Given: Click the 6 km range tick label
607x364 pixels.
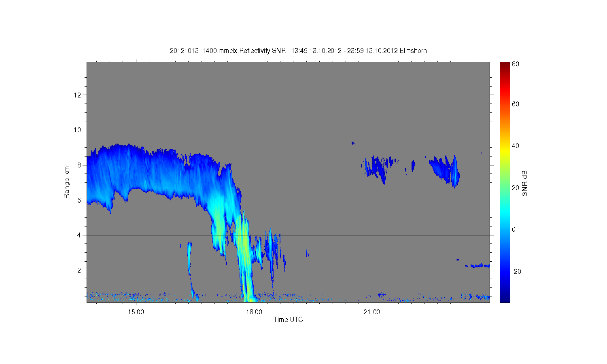Looking at the screenshot, I should [x=79, y=200].
